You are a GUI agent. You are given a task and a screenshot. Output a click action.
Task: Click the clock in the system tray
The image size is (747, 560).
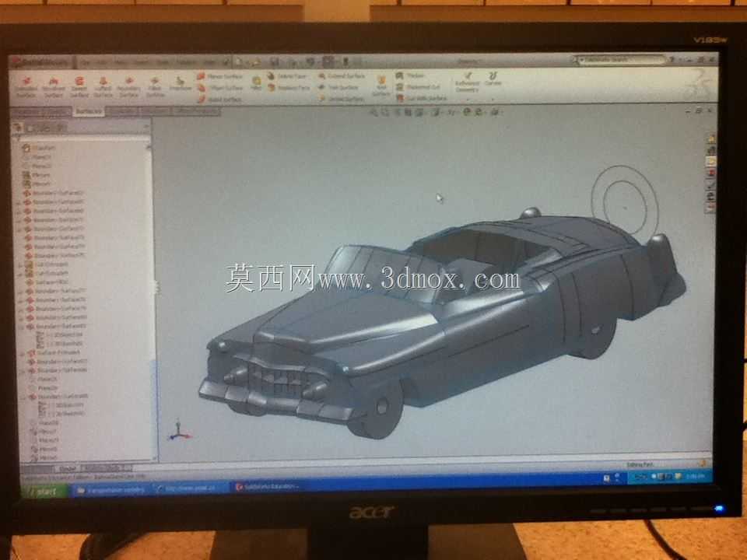(696, 476)
